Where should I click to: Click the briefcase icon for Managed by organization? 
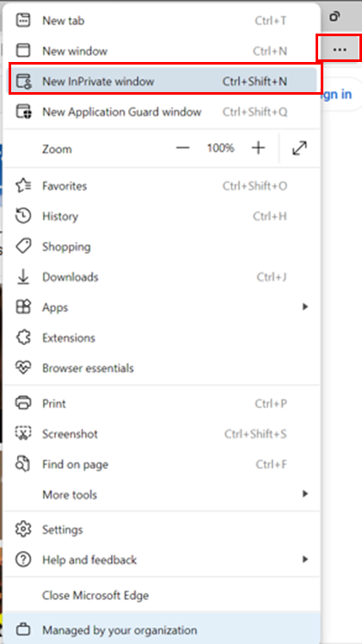coord(23,629)
